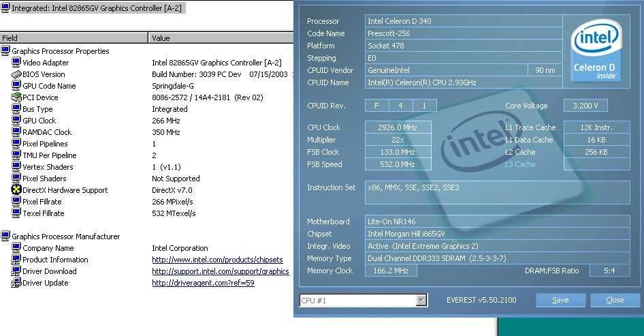This screenshot has width=644, height=336.
Task: Click the Dual Channel DDR333 SDRAM field
Action: 497,258
